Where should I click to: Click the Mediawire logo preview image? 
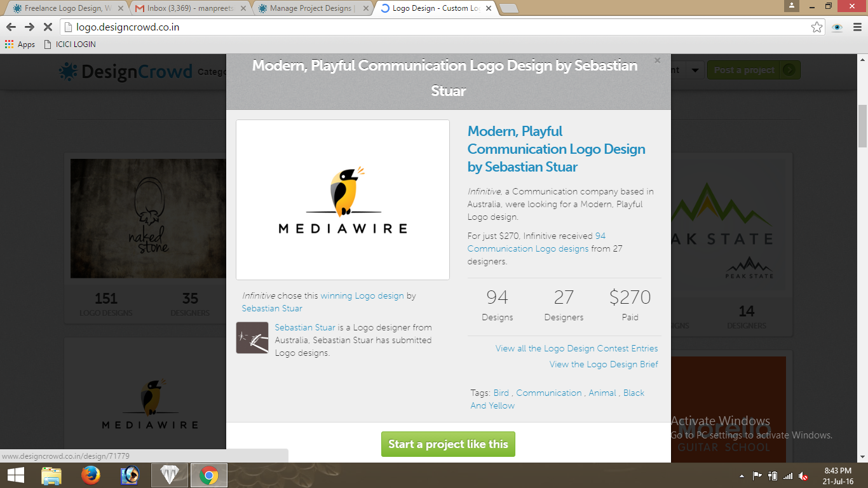pos(342,200)
